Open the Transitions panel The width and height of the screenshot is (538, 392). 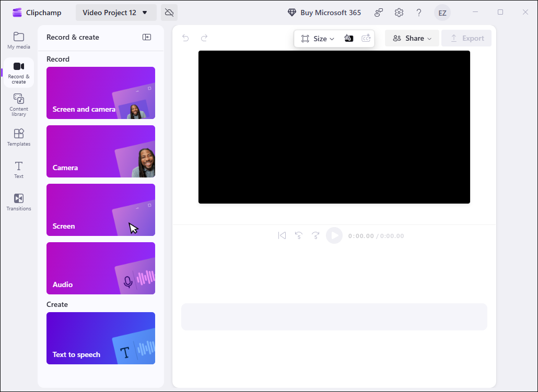tap(18, 201)
